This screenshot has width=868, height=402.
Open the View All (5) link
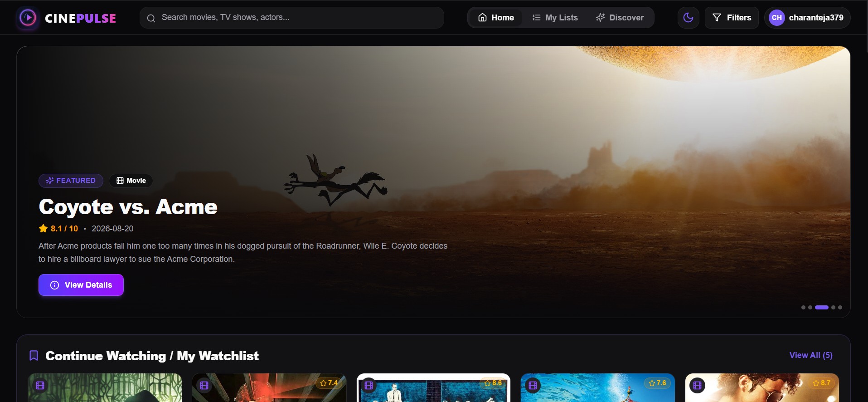click(811, 355)
